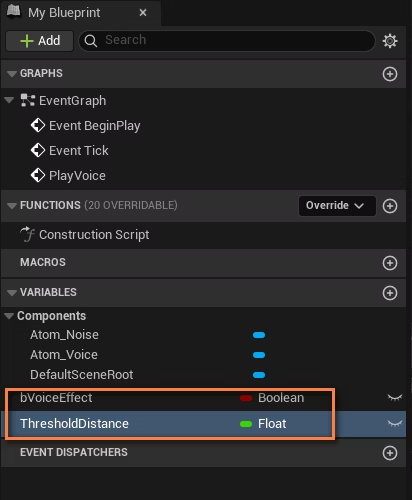This screenshot has height=500, width=412.
Task: Toggle ThresholdDistance visibility eye icon
Action: coord(395,424)
